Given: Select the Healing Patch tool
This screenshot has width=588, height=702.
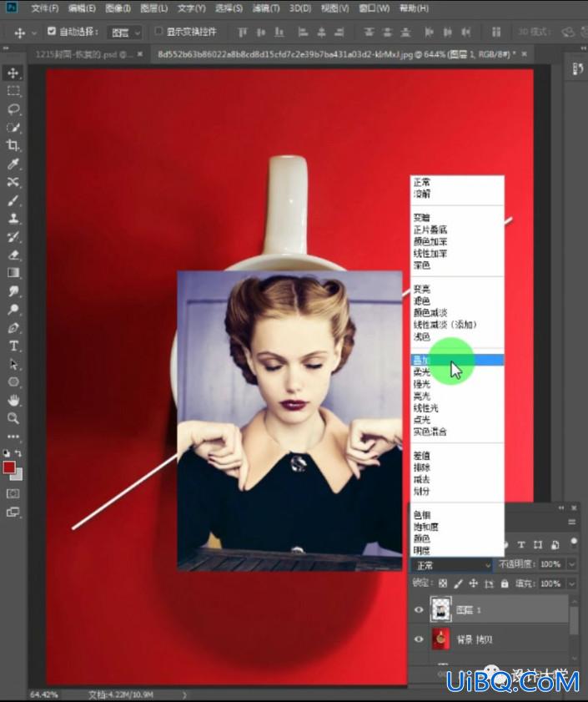Looking at the screenshot, I should [13, 182].
